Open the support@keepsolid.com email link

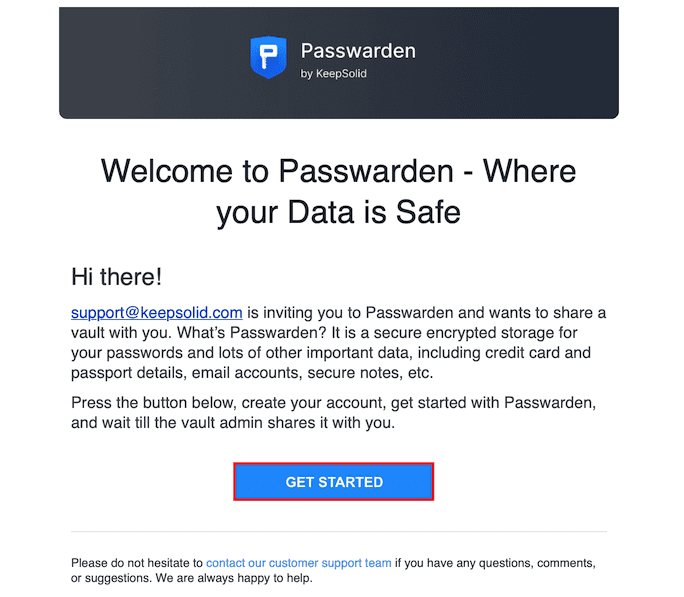click(157, 313)
